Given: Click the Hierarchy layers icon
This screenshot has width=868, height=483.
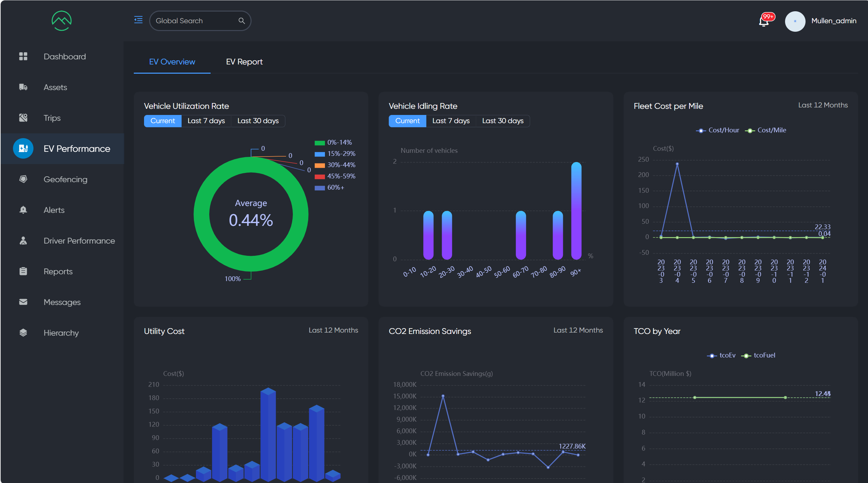Looking at the screenshot, I should click(23, 333).
